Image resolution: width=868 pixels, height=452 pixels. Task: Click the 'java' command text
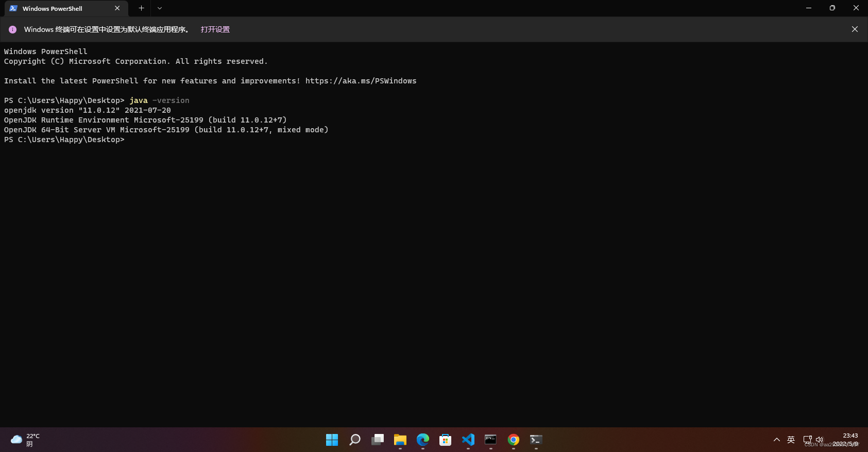click(139, 100)
